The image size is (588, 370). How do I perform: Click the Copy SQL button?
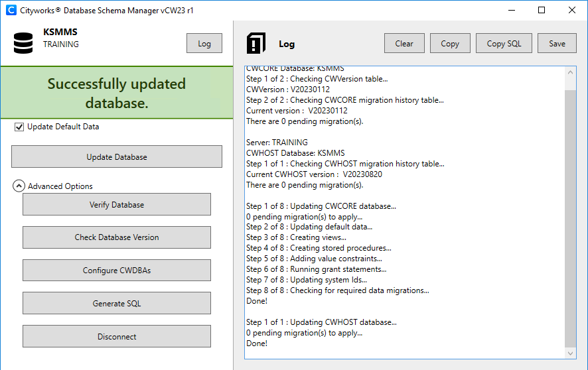504,44
